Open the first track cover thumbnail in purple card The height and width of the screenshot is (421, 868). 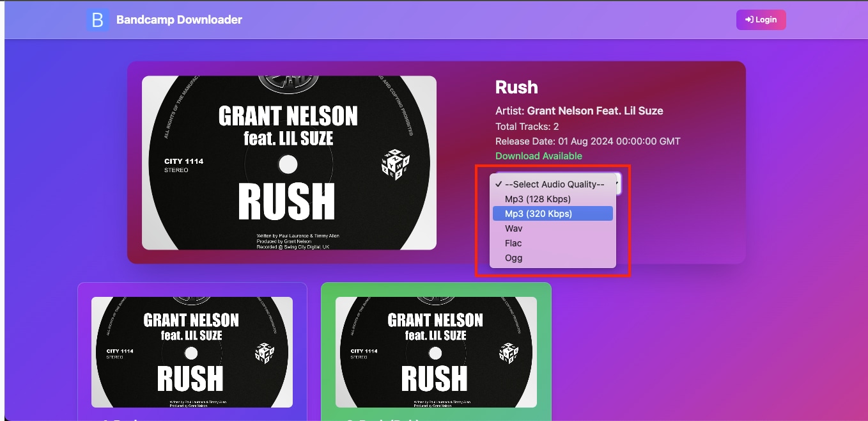coord(192,352)
